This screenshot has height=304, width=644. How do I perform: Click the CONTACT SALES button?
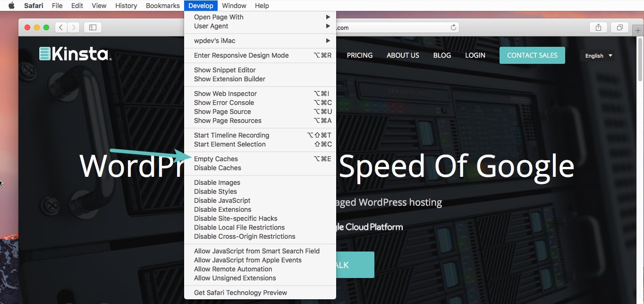[x=532, y=55]
